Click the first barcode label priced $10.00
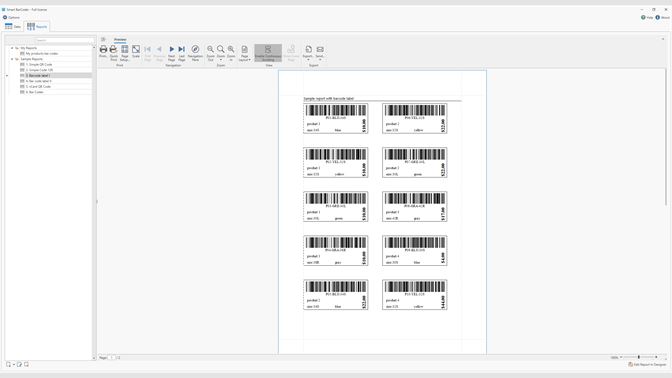 pyautogui.click(x=336, y=118)
